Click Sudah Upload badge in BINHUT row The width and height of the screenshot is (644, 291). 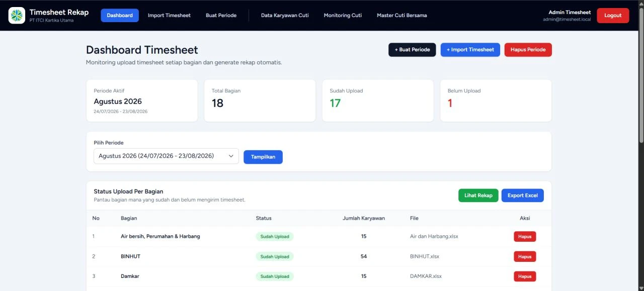275,256
